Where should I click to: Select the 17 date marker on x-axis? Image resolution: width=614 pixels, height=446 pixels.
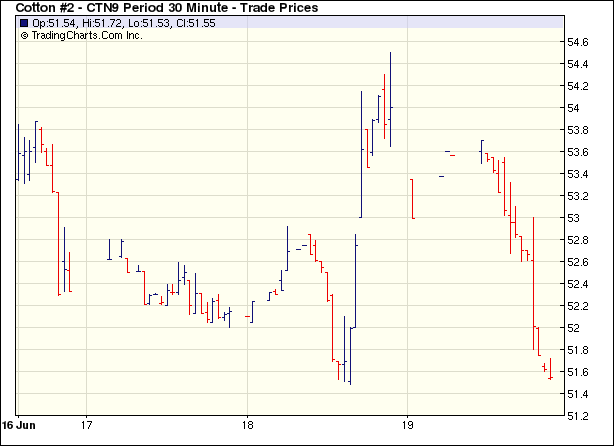87,422
